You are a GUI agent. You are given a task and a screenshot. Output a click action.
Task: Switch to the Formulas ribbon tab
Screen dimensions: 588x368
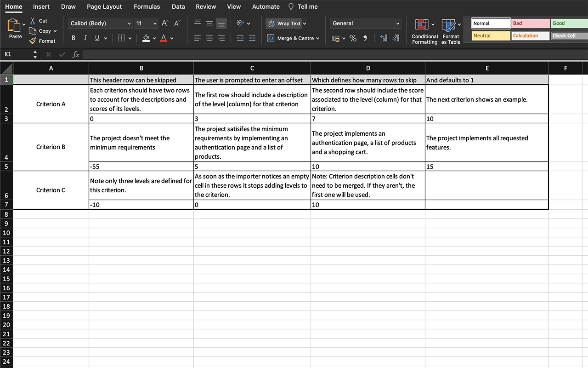pyautogui.click(x=147, y=6)
